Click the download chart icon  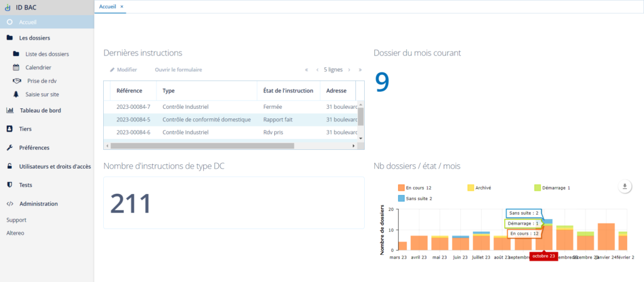tap(625, 186)
